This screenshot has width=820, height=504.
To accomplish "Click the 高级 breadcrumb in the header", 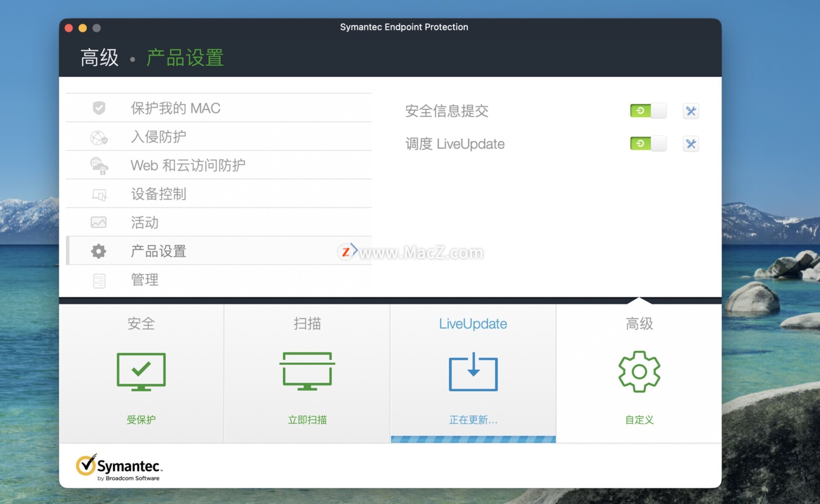I will pyautogui.click(x=100, y=58).
